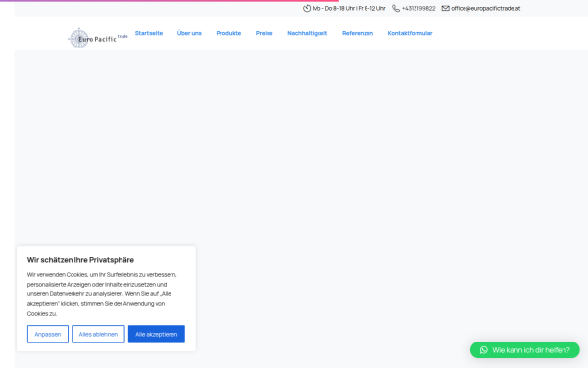Reject cookies with Alles ablehnen
This screenshot has width=588, height=368.
click(98, 334)
